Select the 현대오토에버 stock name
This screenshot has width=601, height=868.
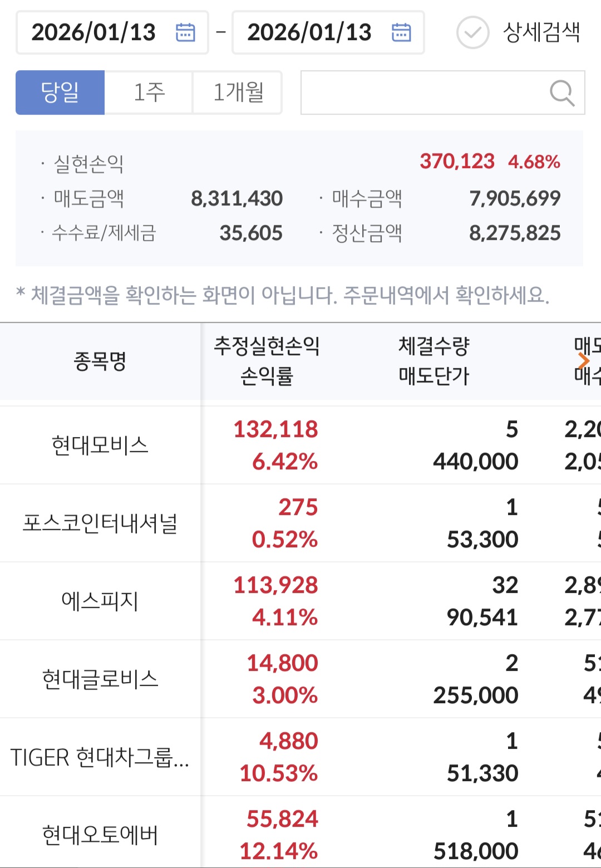point(100,835)
